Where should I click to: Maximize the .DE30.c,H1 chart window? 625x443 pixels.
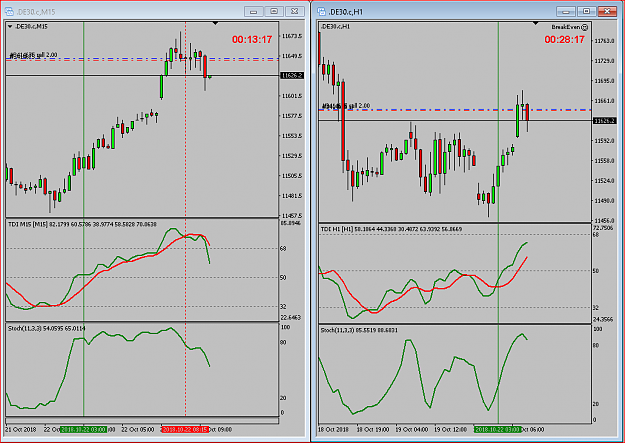[586, 12]
